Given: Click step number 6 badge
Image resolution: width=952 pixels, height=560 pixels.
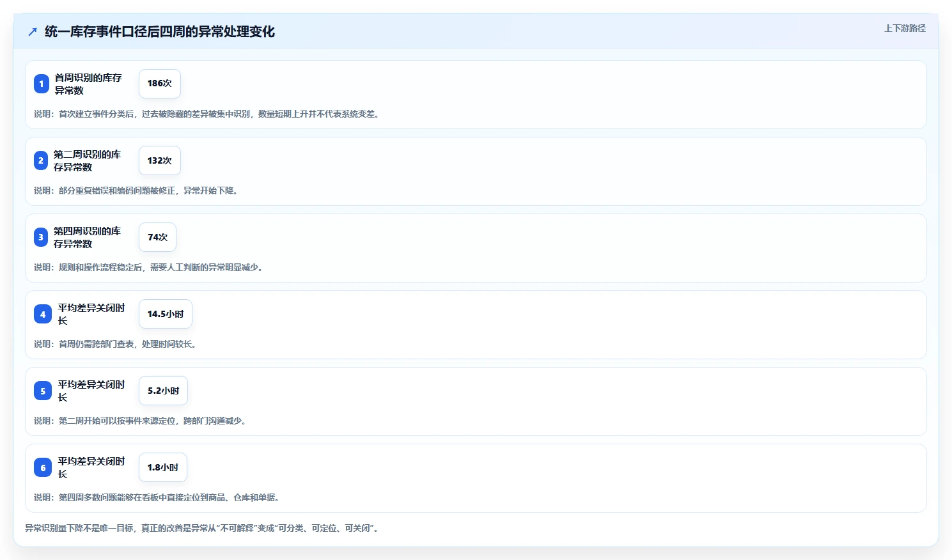Looking at the screenshot, I should 43,467.
